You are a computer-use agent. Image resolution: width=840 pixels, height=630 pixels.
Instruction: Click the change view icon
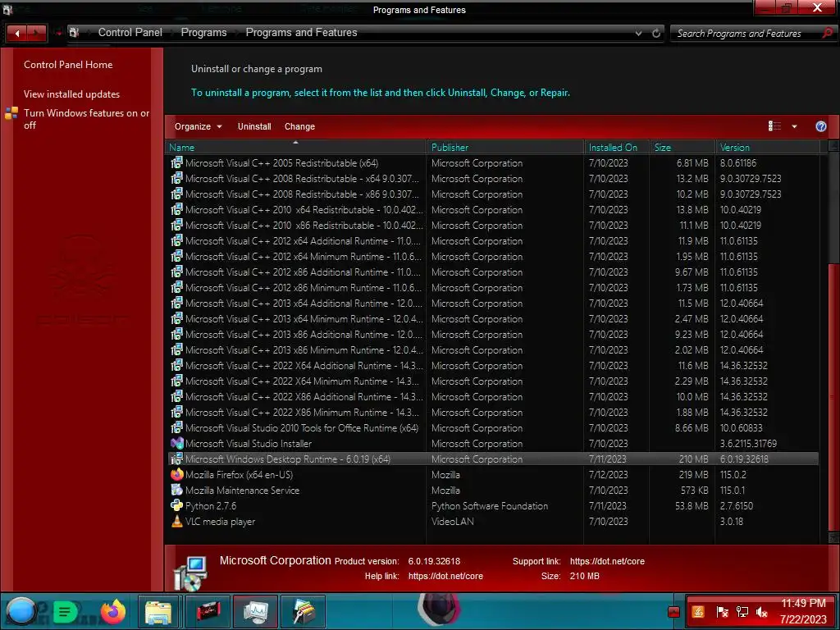(774, 126)
